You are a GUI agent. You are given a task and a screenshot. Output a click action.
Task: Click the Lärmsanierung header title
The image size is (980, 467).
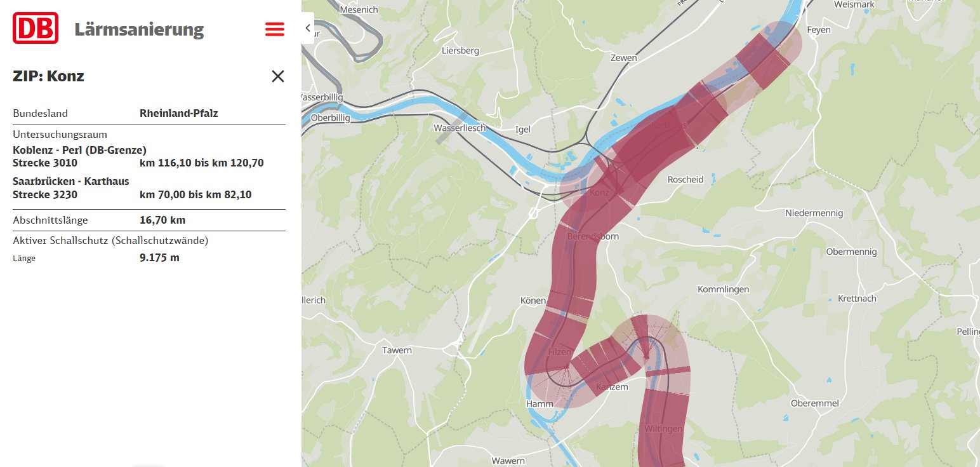139,29
